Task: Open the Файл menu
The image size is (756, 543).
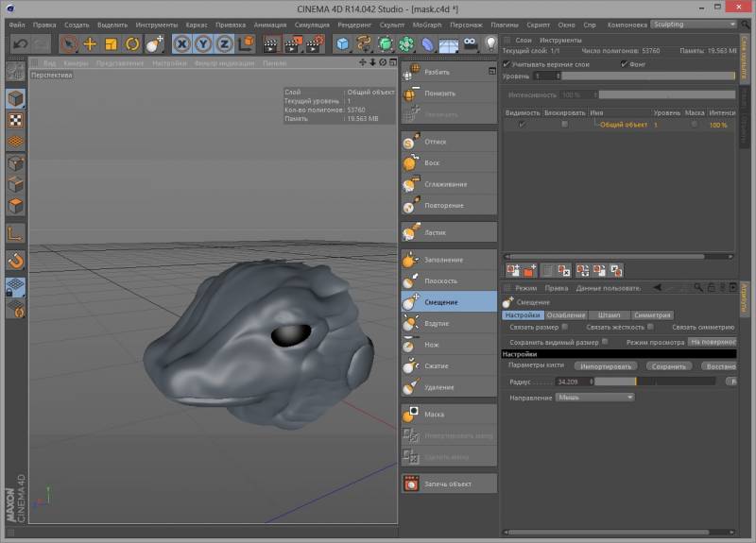Action: [17, 25]
